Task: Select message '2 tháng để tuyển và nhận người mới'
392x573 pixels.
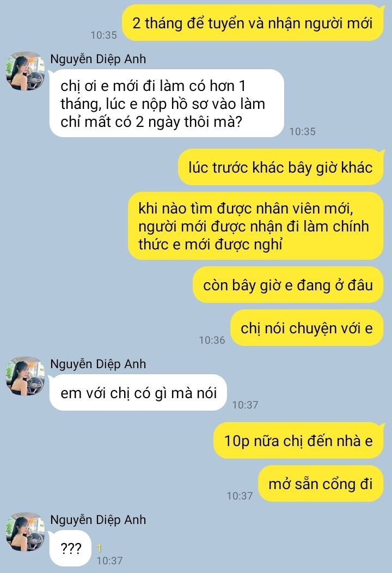Action: (253, 23)
